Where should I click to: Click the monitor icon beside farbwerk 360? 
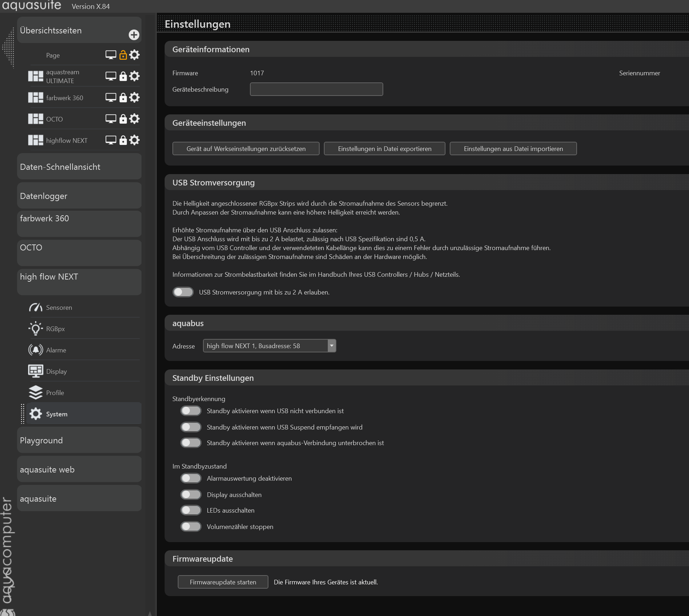(111, 97)
